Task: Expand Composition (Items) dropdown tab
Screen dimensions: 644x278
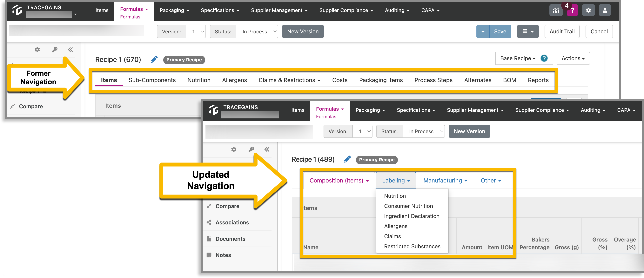Action: 339,180
